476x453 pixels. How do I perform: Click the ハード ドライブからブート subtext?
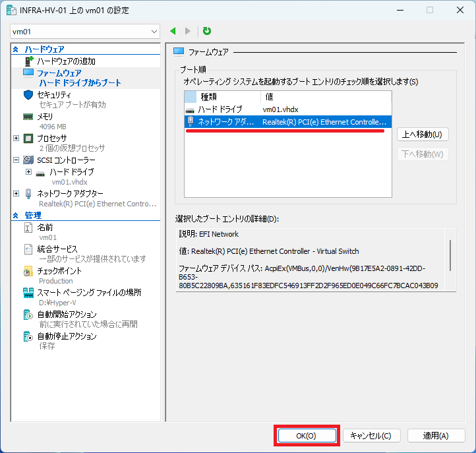(80, 83)
